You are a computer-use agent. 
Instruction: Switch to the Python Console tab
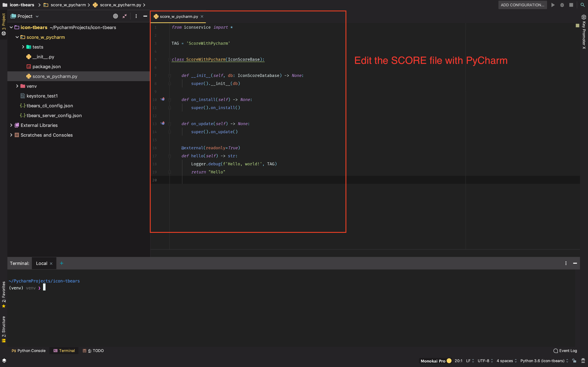tap(29, 351)
